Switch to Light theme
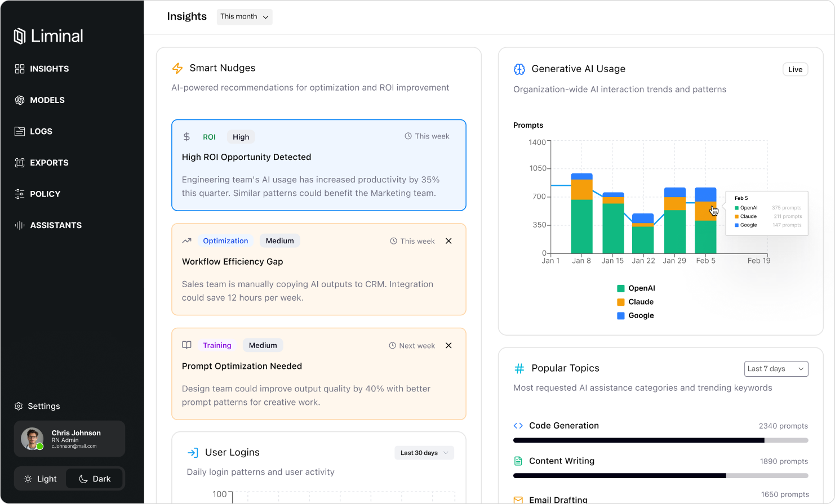The width and height of the screenshot is (835, 504). [41, 479]
